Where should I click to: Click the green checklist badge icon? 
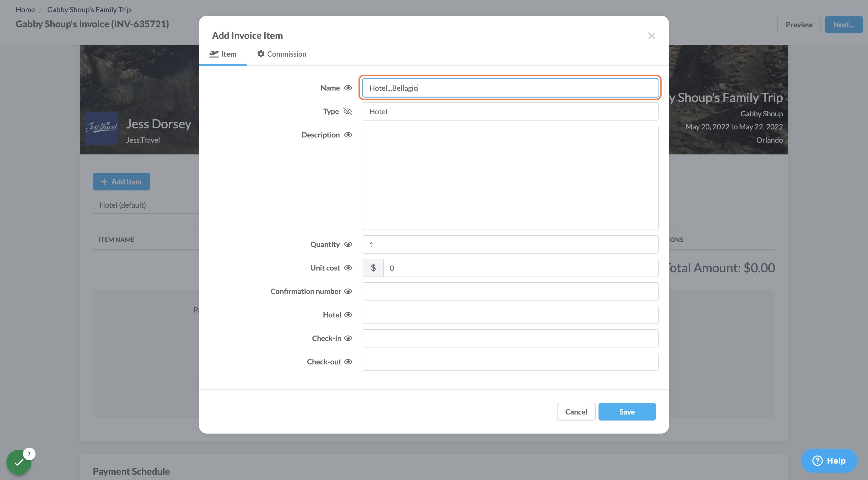pyautogui.click(x=19, y=462)
